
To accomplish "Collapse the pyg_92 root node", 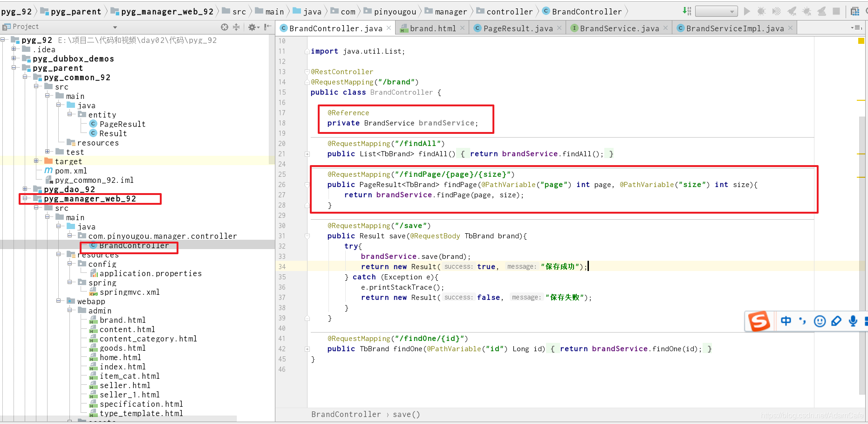I will 3,40.
